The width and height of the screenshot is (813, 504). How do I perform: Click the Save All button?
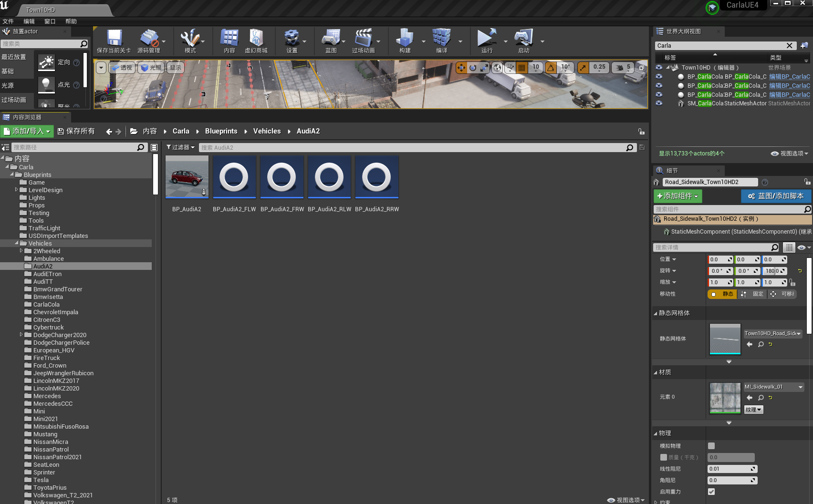click(x=76, y=131)
